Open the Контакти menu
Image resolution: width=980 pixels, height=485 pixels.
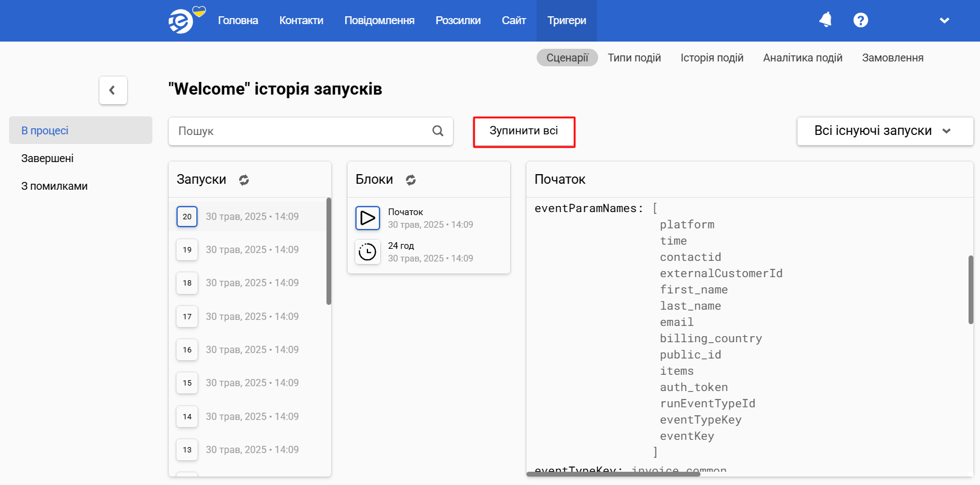click(x=301, y=20)
